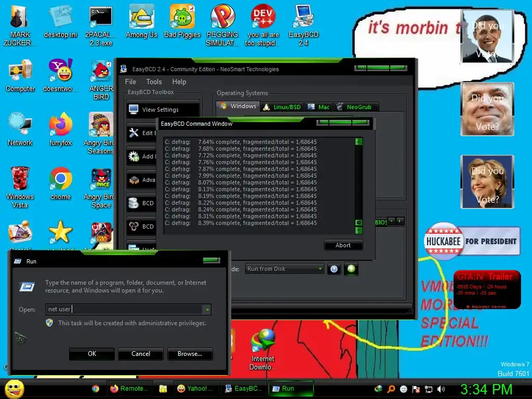Image resolution: width=532 pixels, height=399 pixels.
Task: Open the PEGGING SIMULAT... icon
Action: (222, 25)
